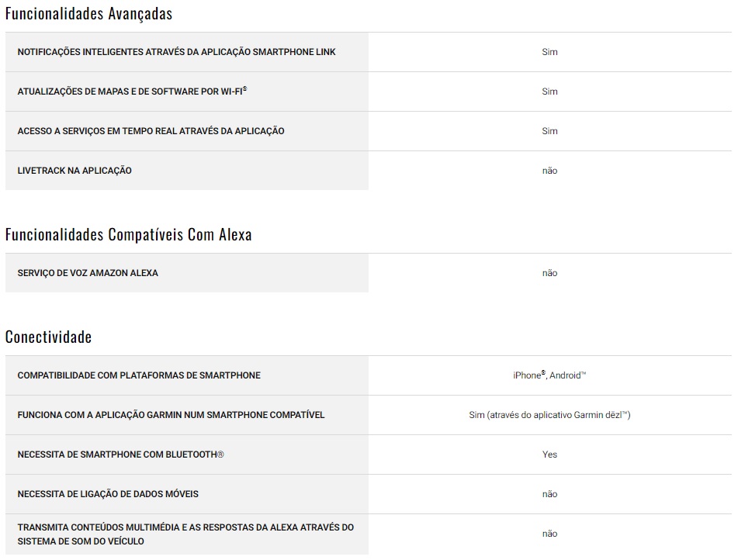Click the Conectividade section heading
738x560 pixels.
[48, 337]
